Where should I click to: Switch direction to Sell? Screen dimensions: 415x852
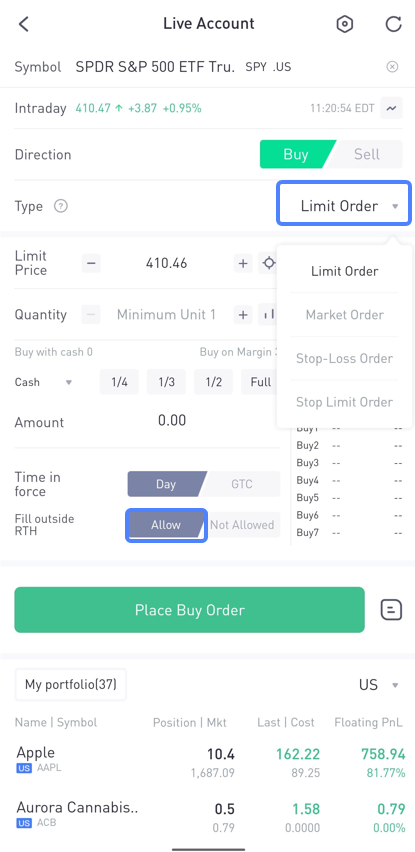[x=367, y=154]
